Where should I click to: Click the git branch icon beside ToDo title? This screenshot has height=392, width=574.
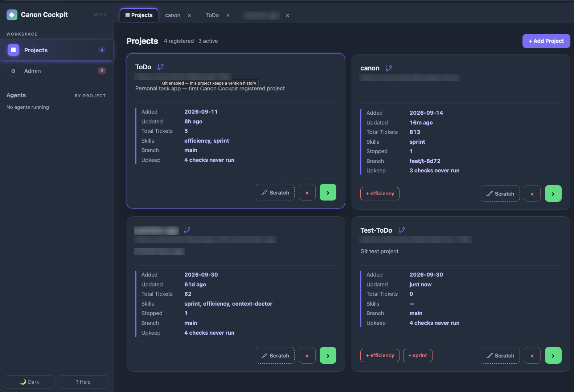pyautogui.click(x=160, y=67)
